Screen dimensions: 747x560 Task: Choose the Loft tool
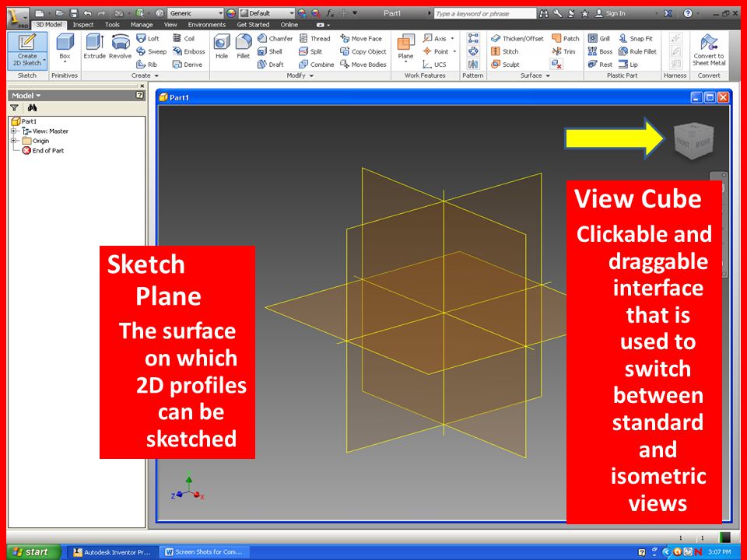148,39
